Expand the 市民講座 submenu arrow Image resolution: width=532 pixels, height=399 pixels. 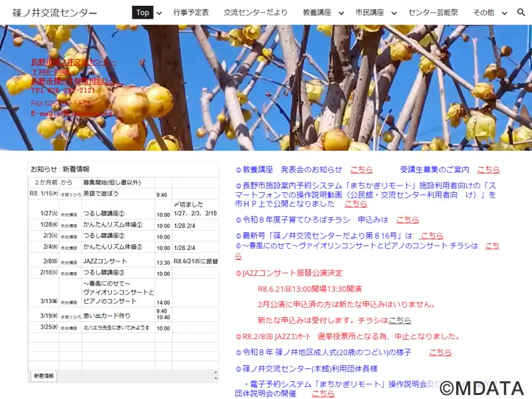(x=394, y=13)
